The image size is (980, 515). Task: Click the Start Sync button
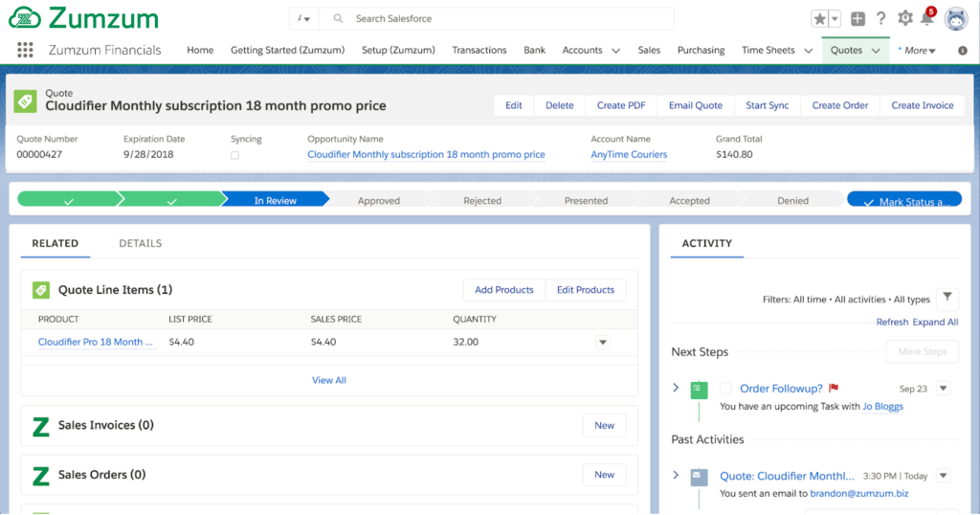click(767, 105)
